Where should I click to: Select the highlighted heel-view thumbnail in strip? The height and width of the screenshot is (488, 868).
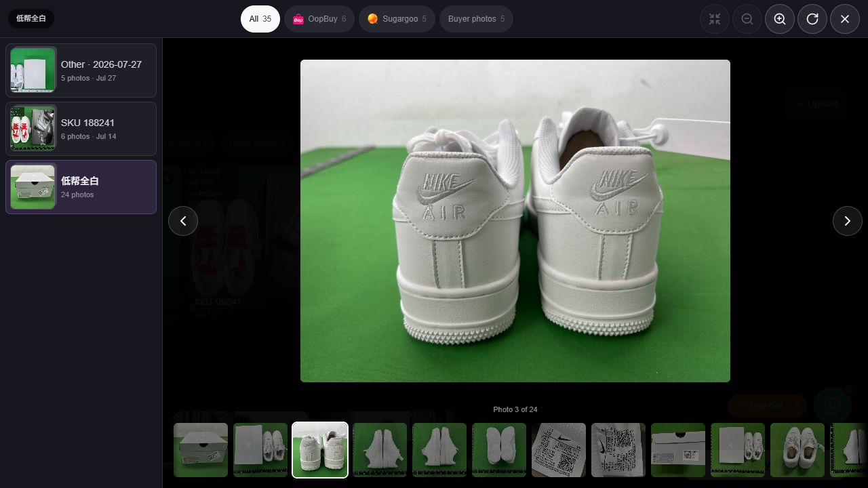[320, 450]
